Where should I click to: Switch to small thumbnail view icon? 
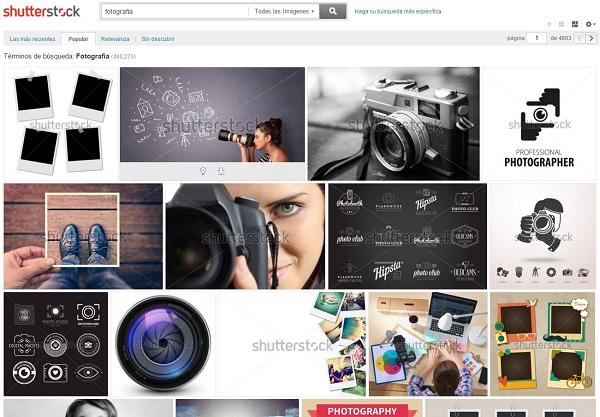(549, 24)
